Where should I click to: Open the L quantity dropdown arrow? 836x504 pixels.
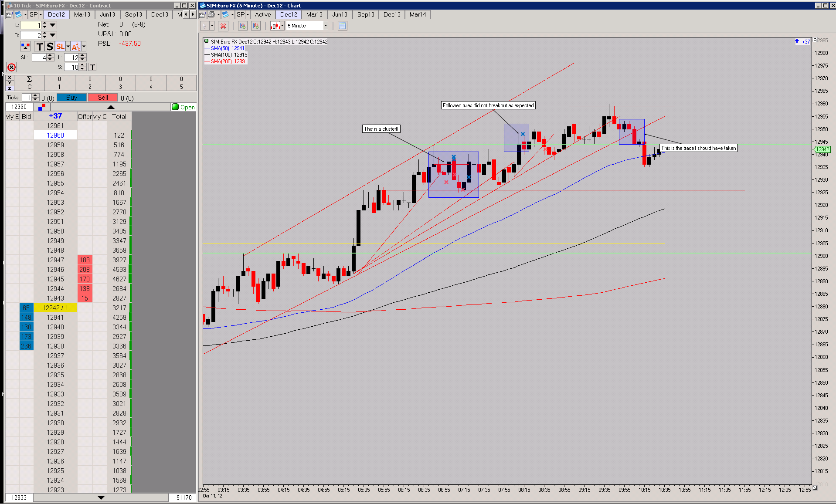pyautogui.click(x=53, y=25)
